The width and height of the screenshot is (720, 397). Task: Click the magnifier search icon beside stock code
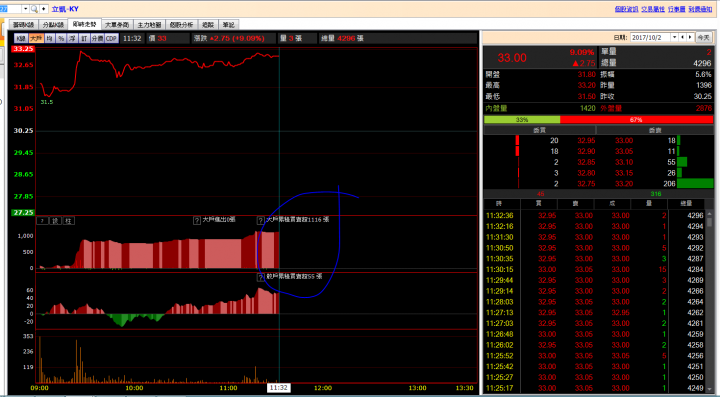pyautogui.click(x=34, y=9)
